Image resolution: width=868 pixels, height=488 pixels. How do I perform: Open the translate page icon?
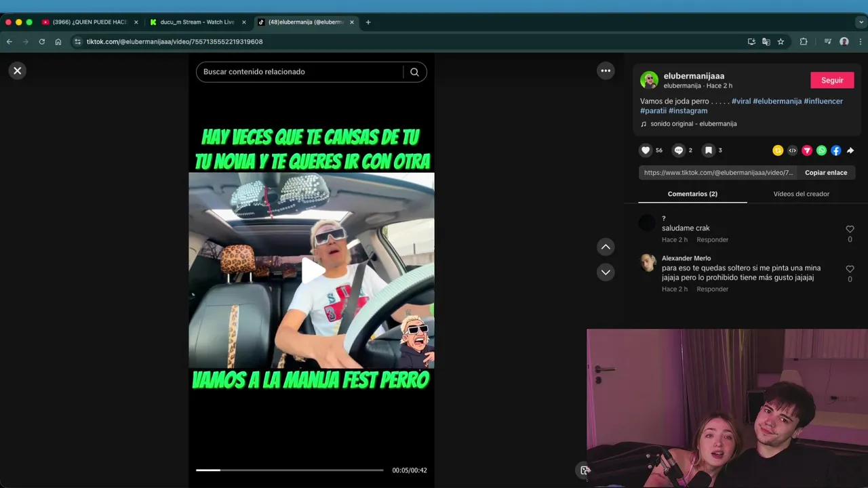766,41
